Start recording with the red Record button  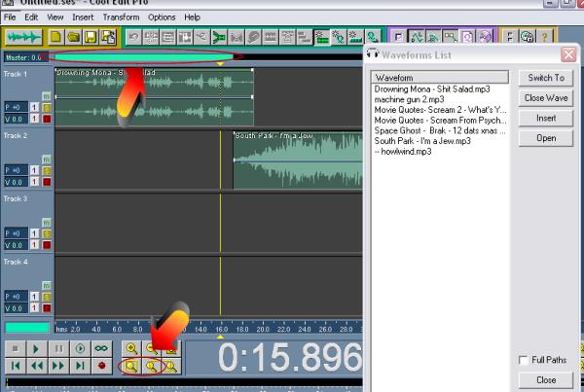[x=101, y=366]
